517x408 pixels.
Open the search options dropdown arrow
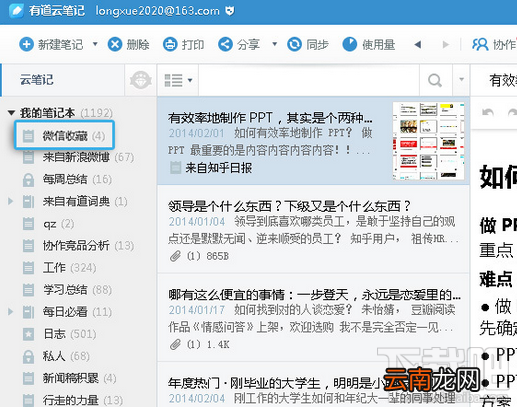(461, 79)
